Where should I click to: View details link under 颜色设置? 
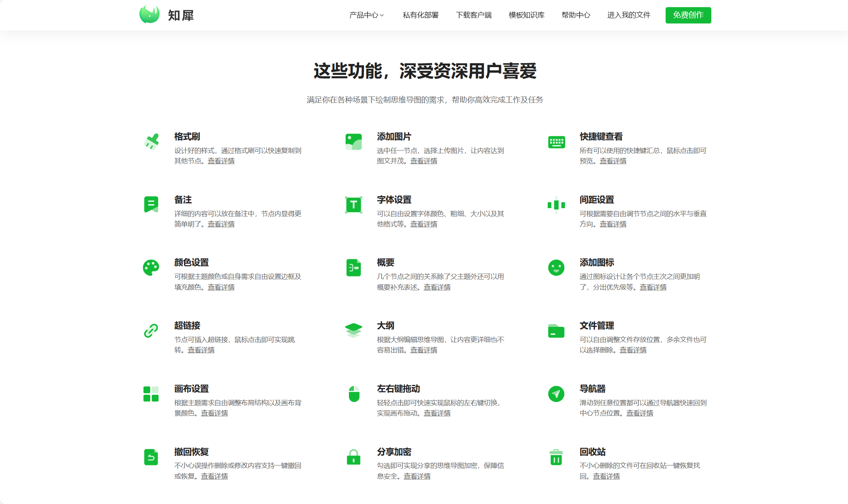pyautogui.click(x=221, y=287)
